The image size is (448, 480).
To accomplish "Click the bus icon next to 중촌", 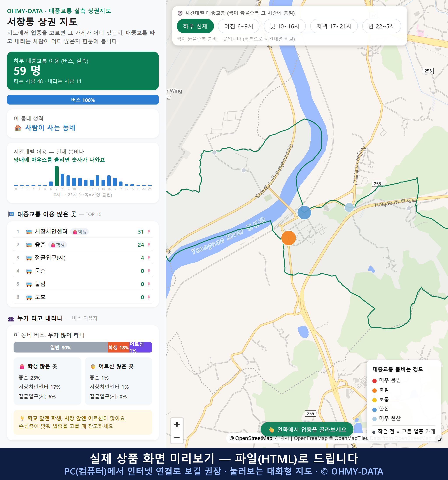I will (x=29, y=245).
